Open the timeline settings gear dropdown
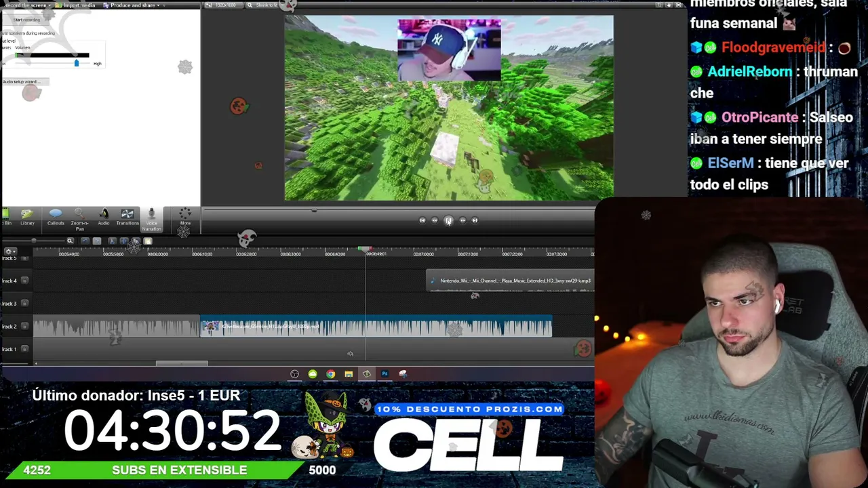This screenshot has height=488, width=868. coord(9,251)
